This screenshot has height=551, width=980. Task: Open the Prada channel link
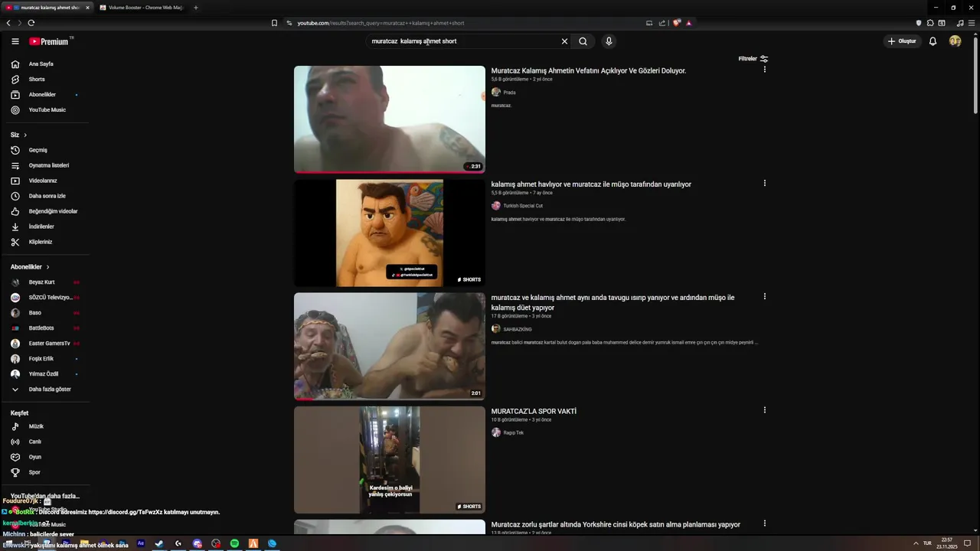click(x=509, y=93)
